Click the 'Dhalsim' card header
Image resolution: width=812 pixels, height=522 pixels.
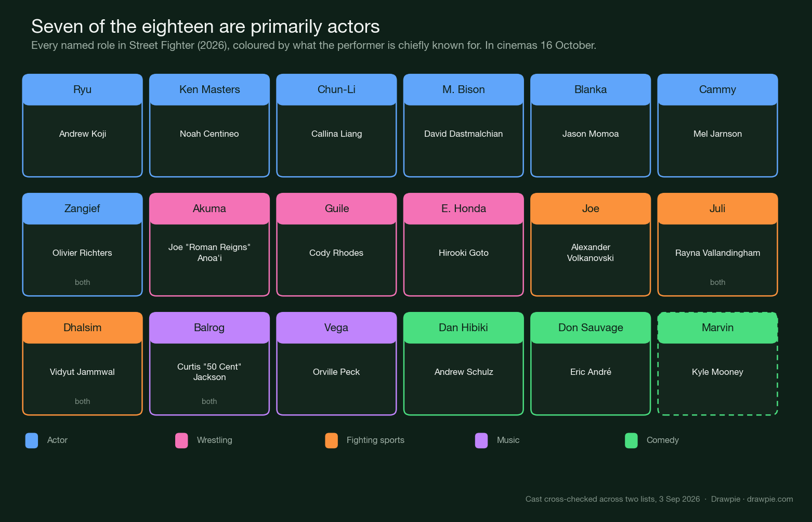(x=82, y=328)
